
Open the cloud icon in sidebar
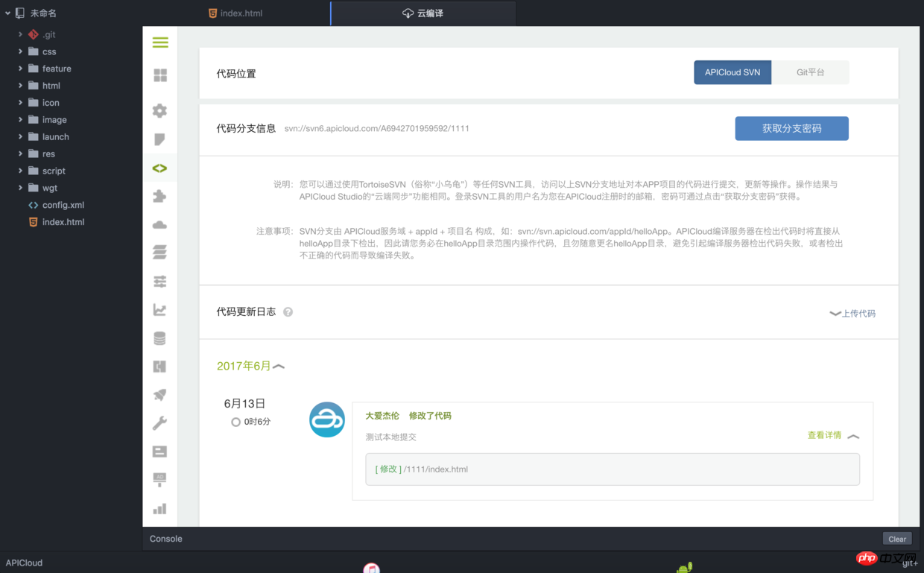(x=159, y=225)
